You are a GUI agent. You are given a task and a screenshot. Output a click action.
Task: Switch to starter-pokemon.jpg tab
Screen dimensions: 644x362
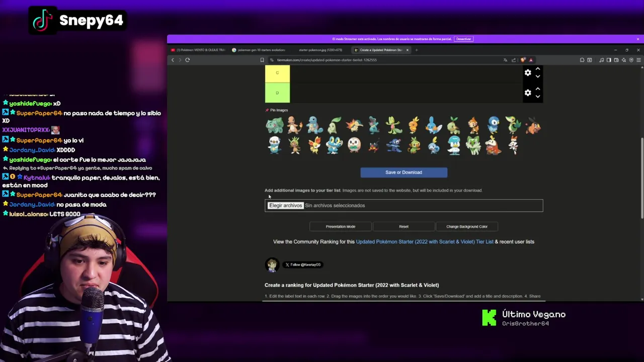coord(320,50)
